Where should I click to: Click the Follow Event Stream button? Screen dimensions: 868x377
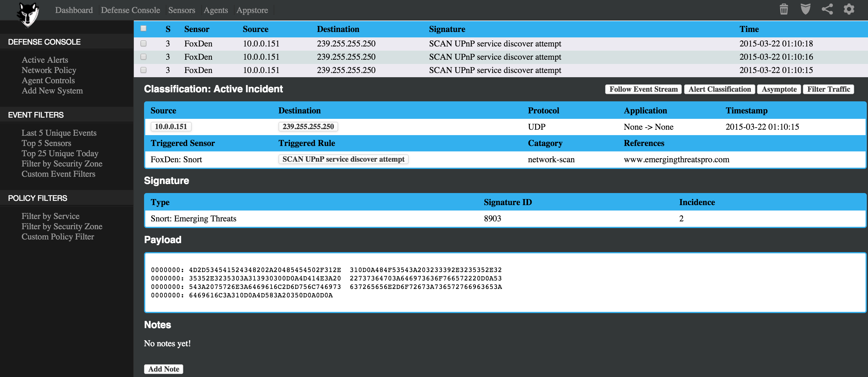coord(643,89)
